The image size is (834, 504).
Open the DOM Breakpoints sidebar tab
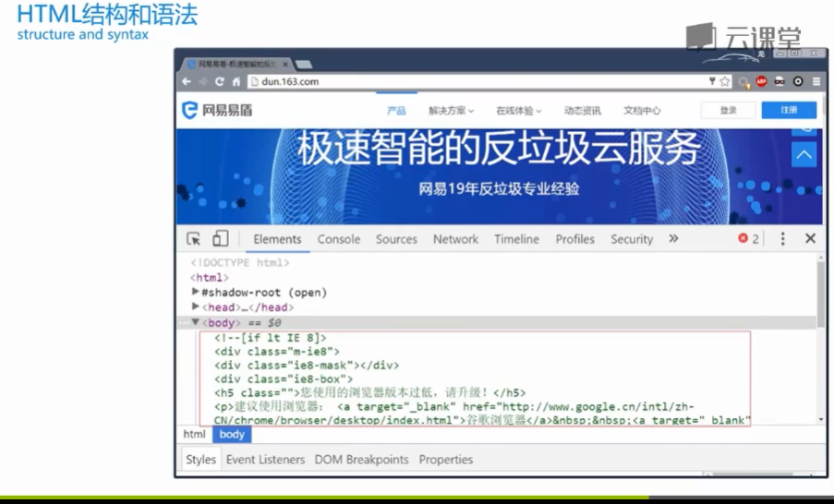click(x=361, y=460)
